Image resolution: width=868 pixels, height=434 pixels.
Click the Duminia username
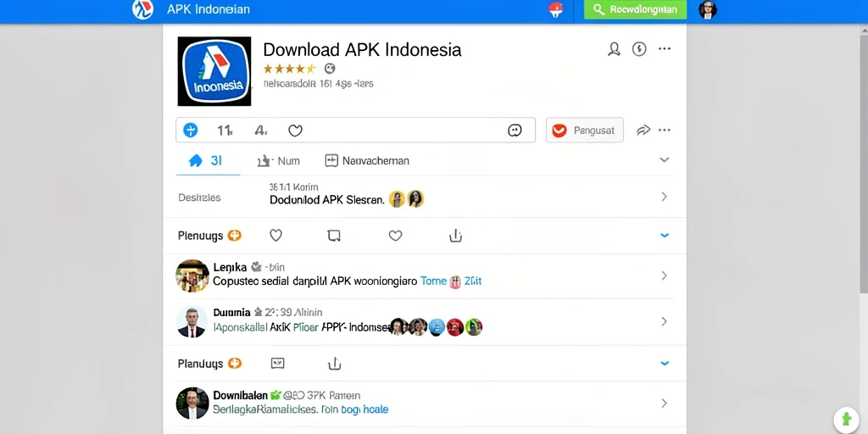point(232,313)
